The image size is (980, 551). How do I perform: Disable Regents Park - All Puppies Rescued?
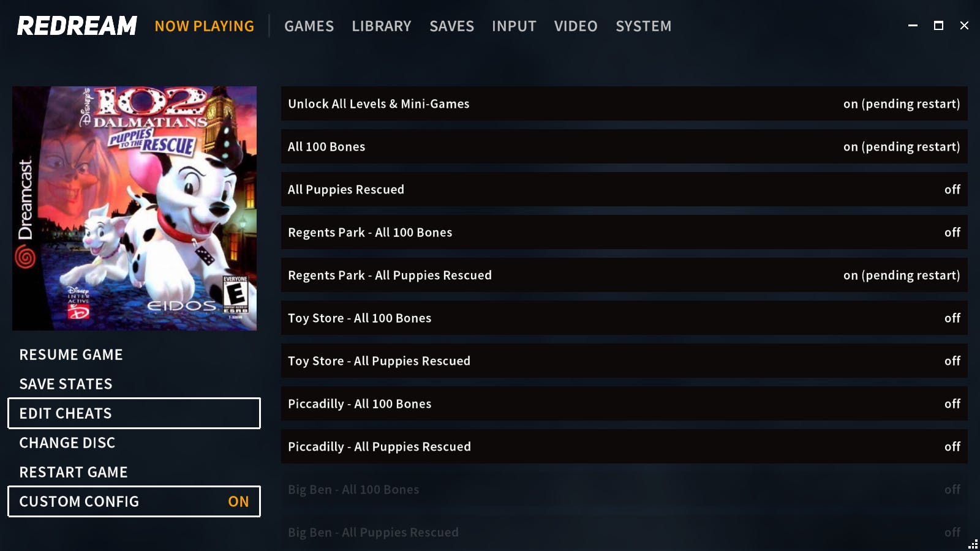tap(624, 275)
